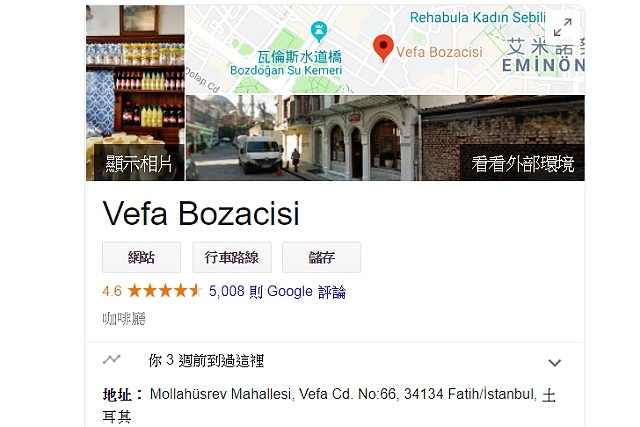The height and width of the screenshot is (427, 640).
Task: Click 瓦倫斯水道橋 map label
Action: (x=300, y=57)
